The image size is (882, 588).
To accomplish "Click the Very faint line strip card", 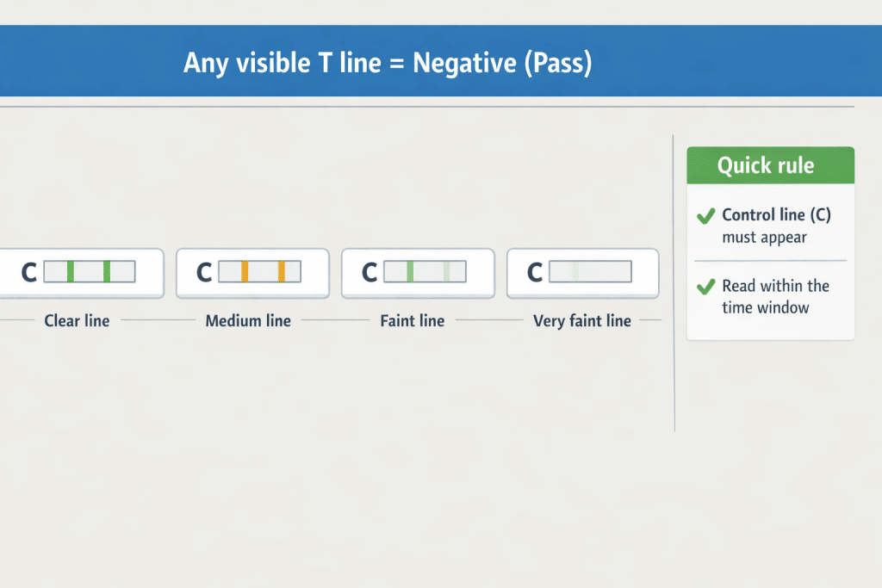I will coord(583,273).
